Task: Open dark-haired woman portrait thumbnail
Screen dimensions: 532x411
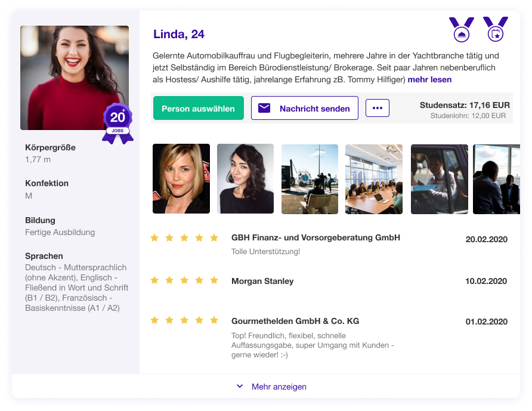Action: click(x=245, y=179)
